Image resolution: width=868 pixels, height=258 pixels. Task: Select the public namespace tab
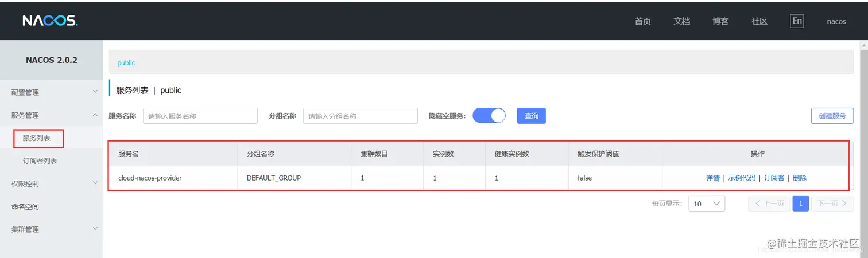click(126, 63)
